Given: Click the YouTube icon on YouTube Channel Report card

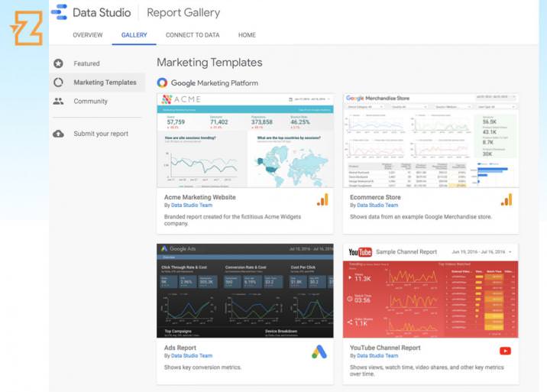Looking at the screenshot, I should pos(505,351).
